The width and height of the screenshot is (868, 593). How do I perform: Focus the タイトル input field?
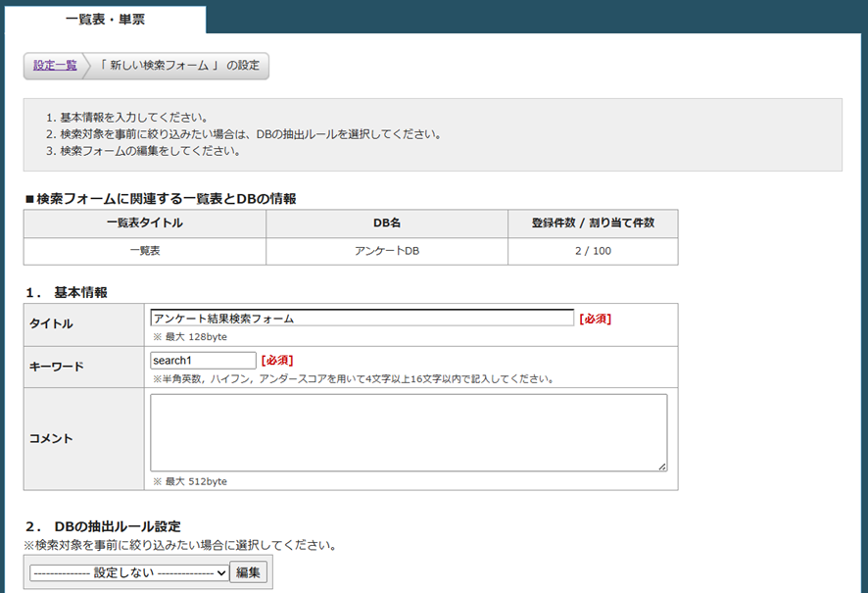362,319
